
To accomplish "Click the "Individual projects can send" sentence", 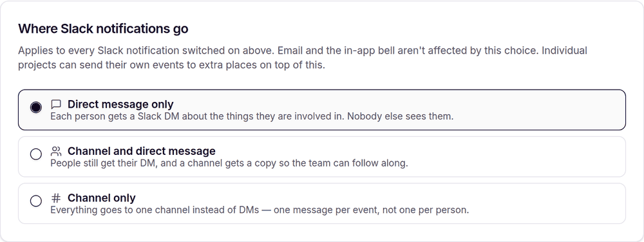I will [x=303, y=58].
